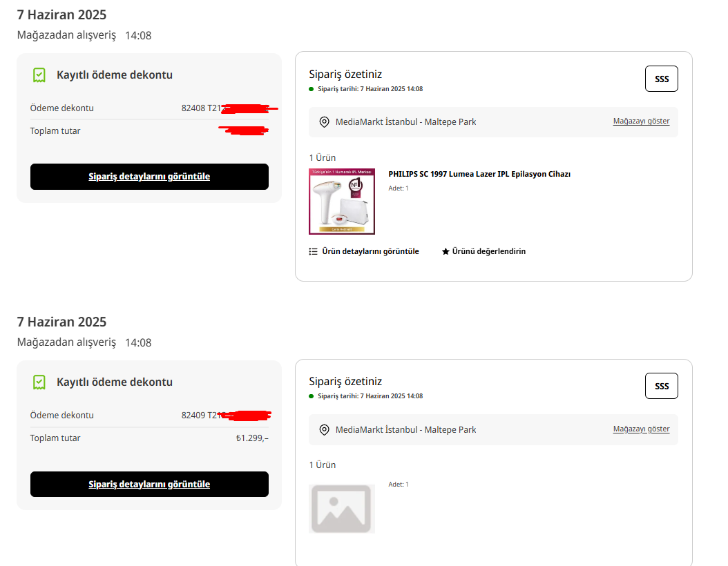
Task: Select MediaMarkt İstanbul - Maltepe Park in second order
Action: pos(405,430)
